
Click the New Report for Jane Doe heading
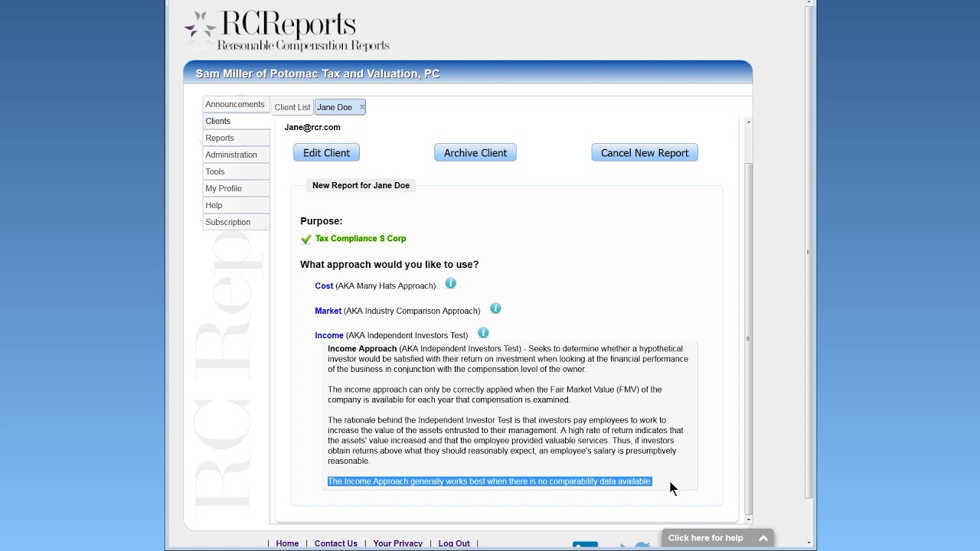(361, 185)
